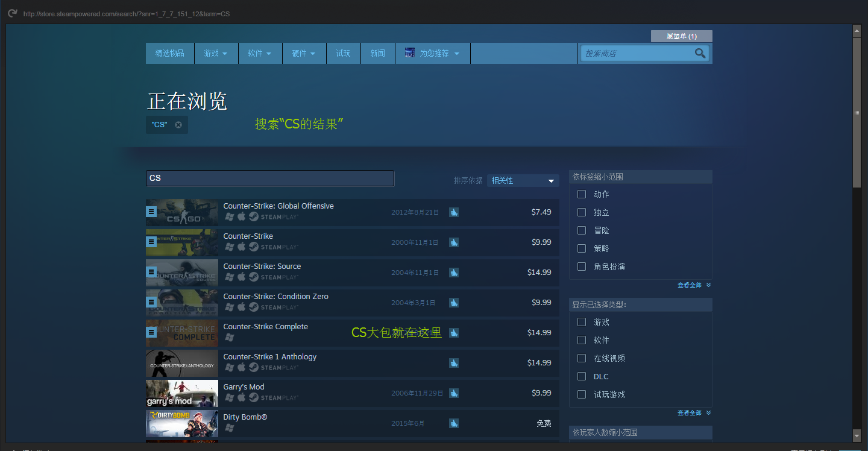
Task: Click the magnifier search icon in store search
Action: 700,53
